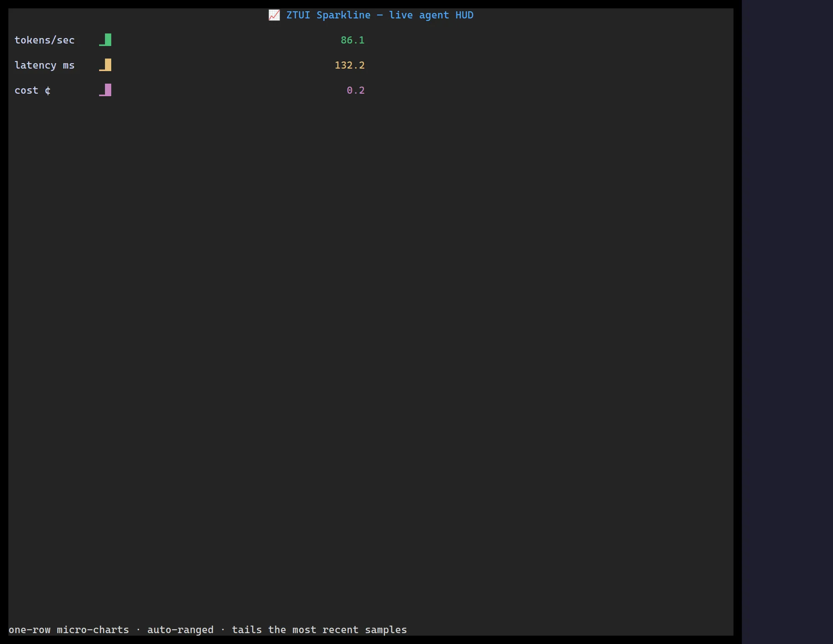The image size is (833, 644).
Task: Select the 'latency ms' label
Action: coord(45,65)
